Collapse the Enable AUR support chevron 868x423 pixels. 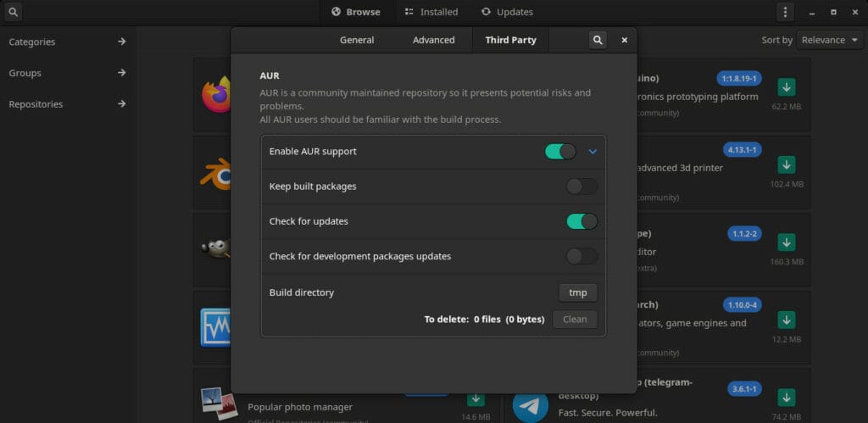pos(593,151)
